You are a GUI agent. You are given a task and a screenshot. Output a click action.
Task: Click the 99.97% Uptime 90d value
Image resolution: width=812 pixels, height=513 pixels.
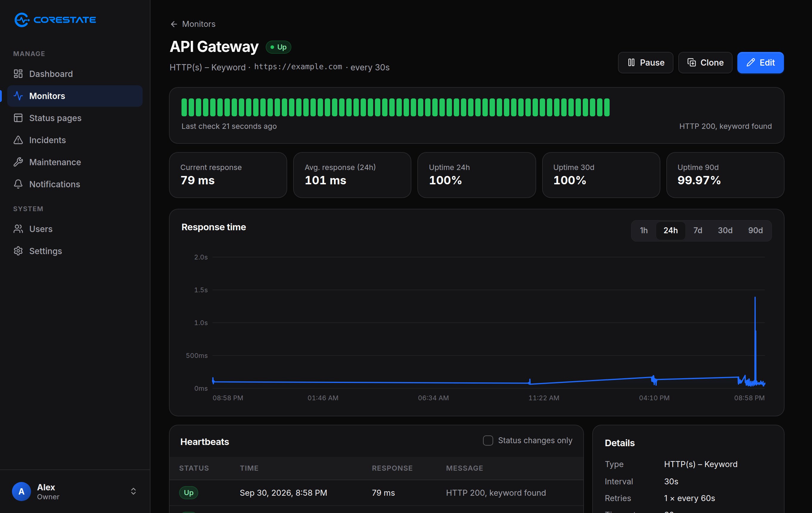(699, 180)
